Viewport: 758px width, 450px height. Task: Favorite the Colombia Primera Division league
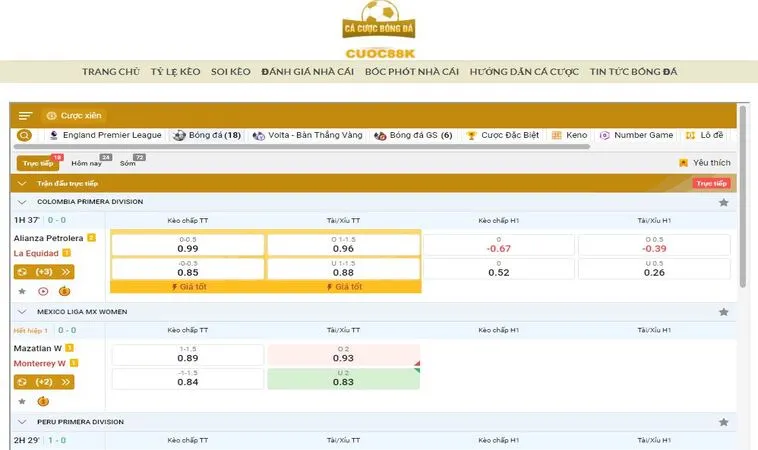tap(723, 202)
